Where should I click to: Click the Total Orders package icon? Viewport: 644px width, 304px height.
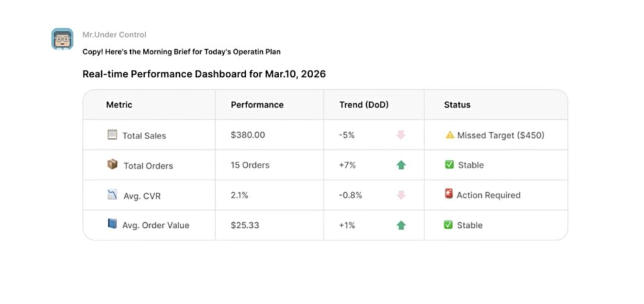(112, 164)
